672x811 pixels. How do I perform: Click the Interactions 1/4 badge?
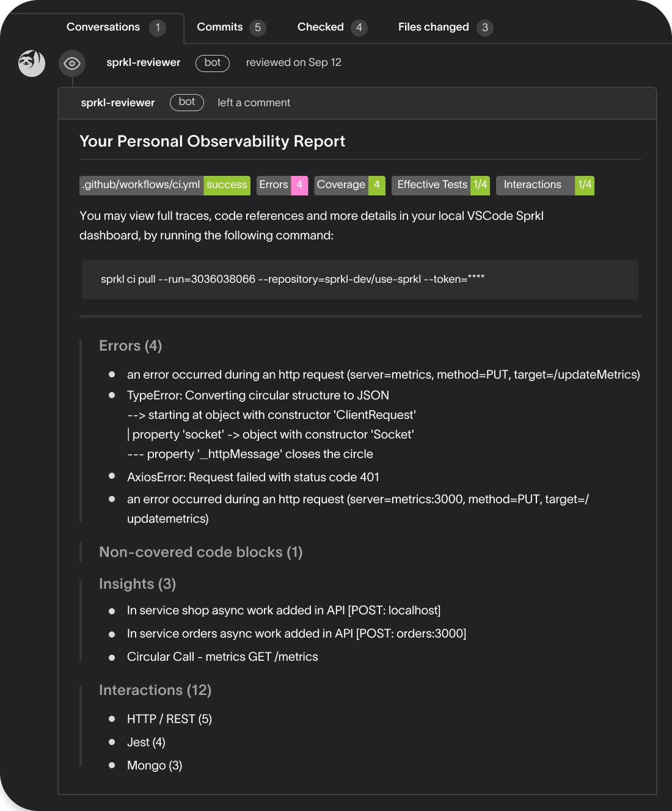pyautogui.click(x=545, y=185)
